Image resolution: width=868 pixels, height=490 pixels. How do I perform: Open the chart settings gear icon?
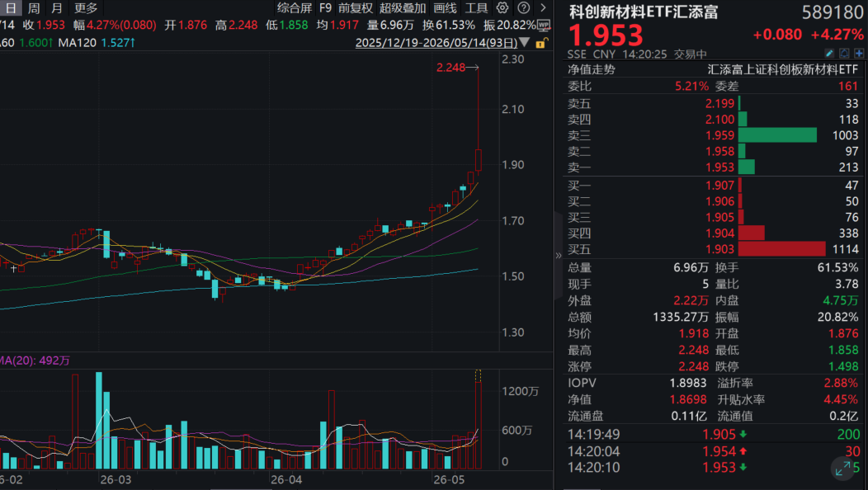pyautogui.click(x=502, y=7)
